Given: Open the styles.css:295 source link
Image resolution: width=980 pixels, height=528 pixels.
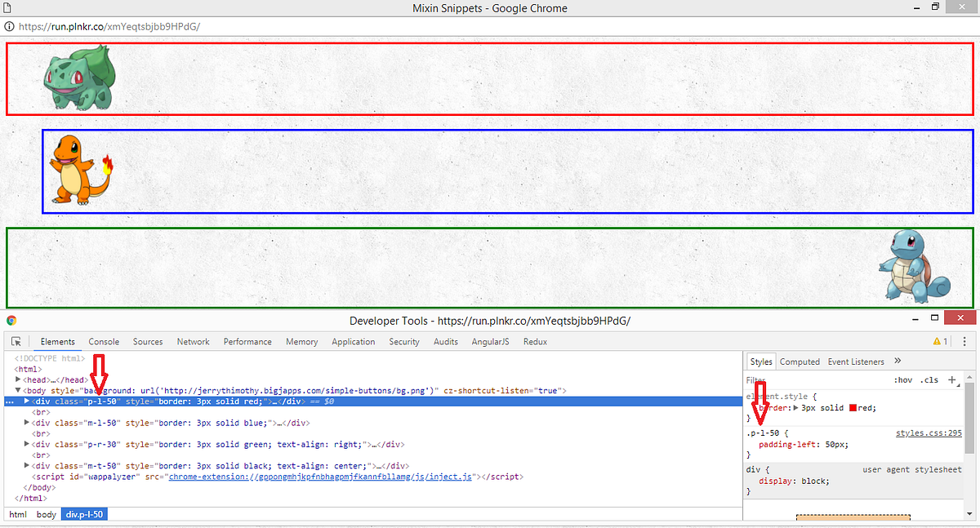Looking at the screenshot, I should [929, 433].
